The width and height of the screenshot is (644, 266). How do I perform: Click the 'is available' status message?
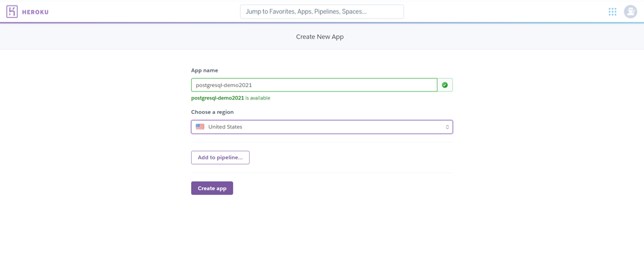(258, 98)
